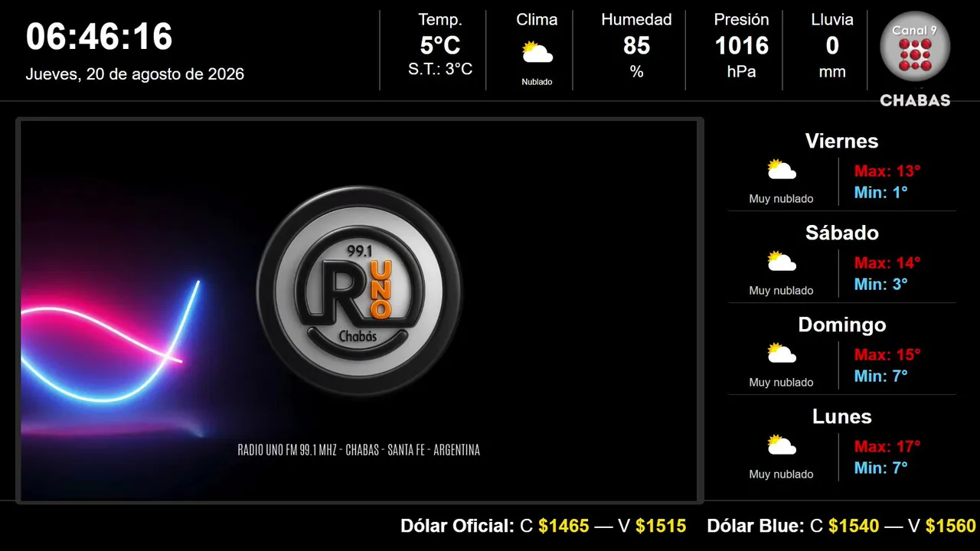Click the date Jueves, 20 de agosto de 2026
This screenshot has height=551, width=980.
(x=135, y=74)
